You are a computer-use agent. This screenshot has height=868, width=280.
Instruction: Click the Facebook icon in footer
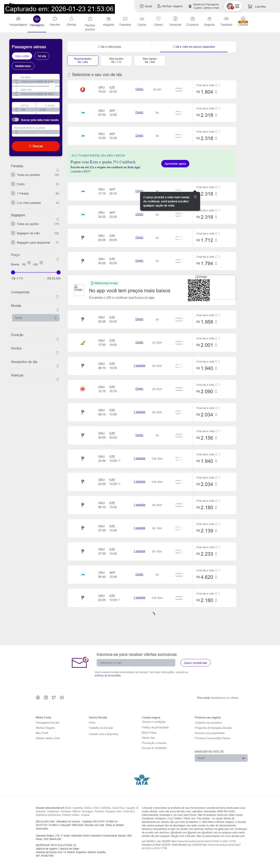(38, 698)
